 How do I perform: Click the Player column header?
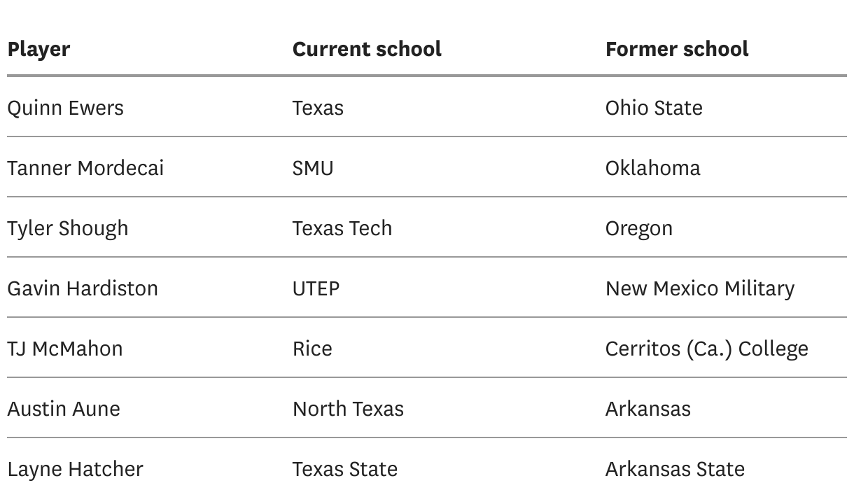[38, 49]
